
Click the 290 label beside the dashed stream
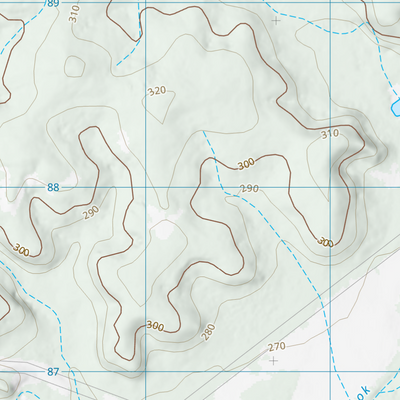click(250, 189)
